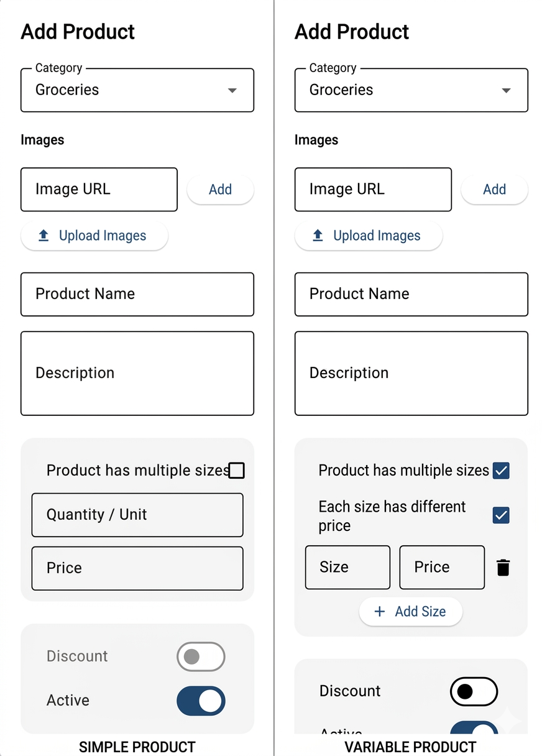Disable the Active toggle on simple product
Viewport: 542px width, 756px height.
coord(200,701)
